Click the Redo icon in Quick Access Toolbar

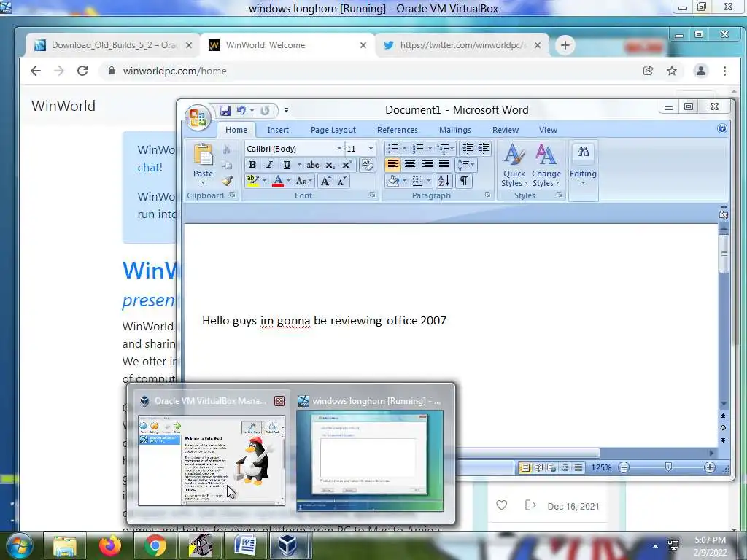click(265, 111)
